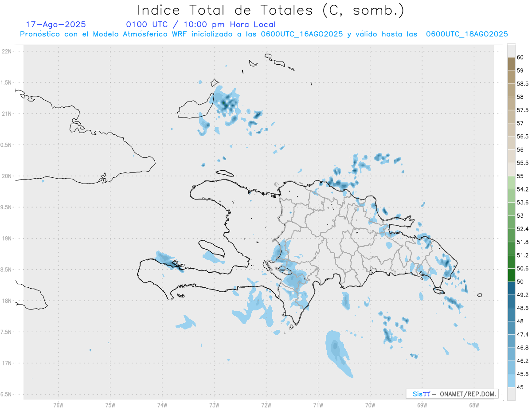
Task: Click the dark green swatch between 50 and 50.6
Action: [x=511, y=275]
